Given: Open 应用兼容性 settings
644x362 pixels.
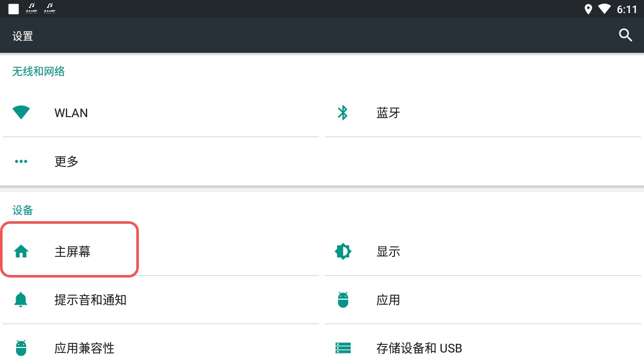Looking at the screenshot, I should 84,348.
